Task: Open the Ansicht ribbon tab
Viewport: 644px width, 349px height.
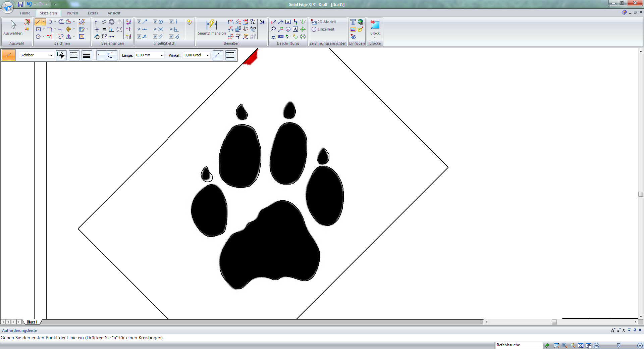Action: tap(114, 13)
